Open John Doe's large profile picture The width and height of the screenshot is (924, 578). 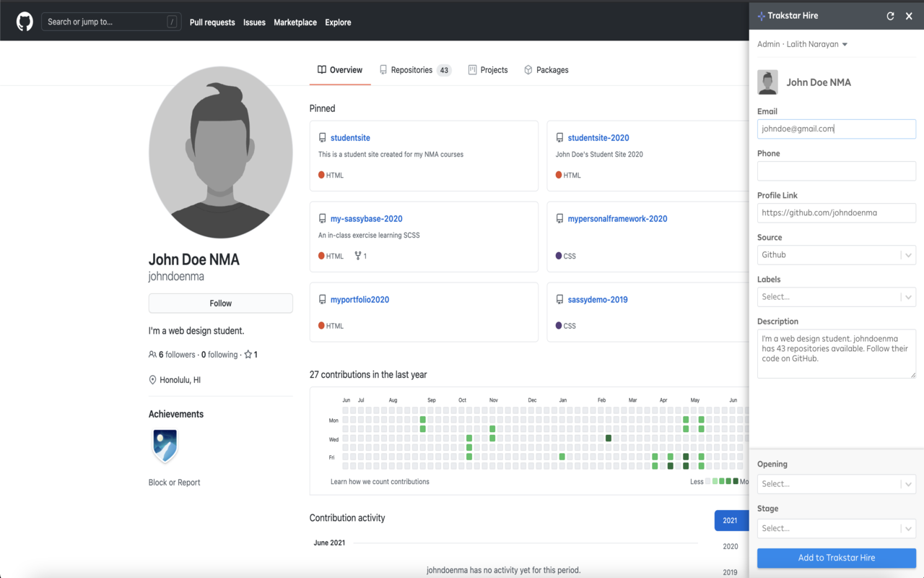[221, 152]
